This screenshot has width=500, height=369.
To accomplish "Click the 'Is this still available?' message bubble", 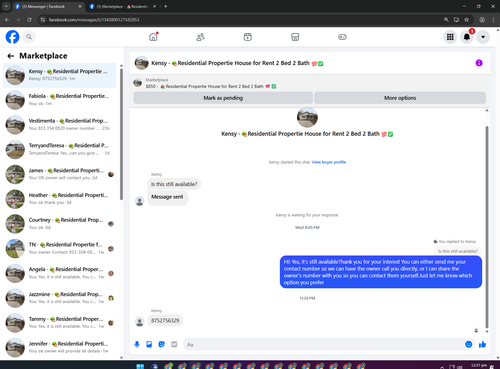I will click(x=174, y=184).
